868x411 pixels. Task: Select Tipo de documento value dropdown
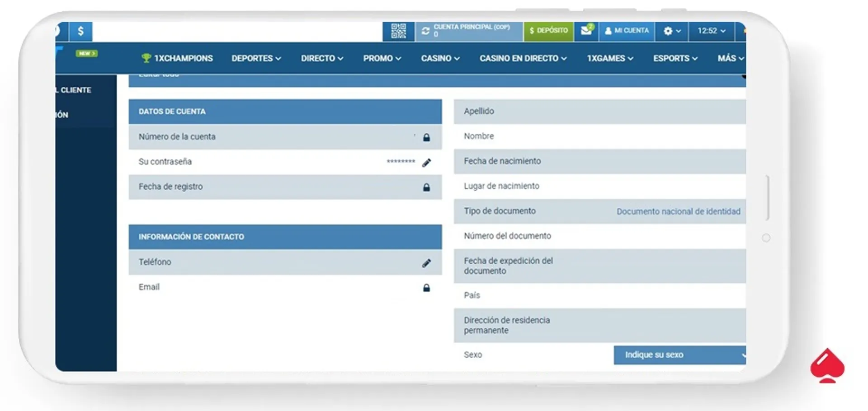pyautogui.click(x=678, y=211)
